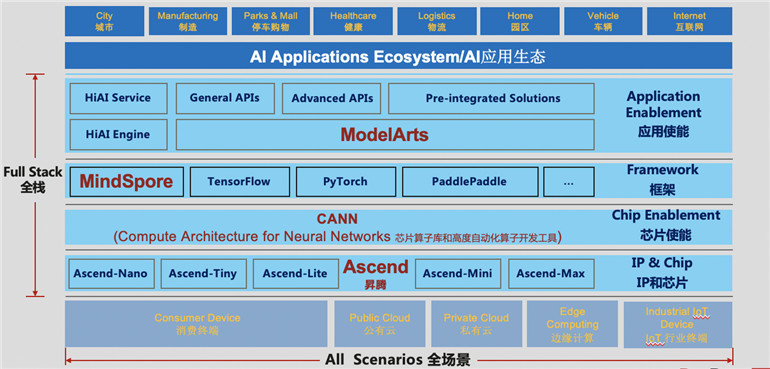Viewport: 770px width, 369px height.
Task: Click the Chip Enablement label
Action: 666,225
